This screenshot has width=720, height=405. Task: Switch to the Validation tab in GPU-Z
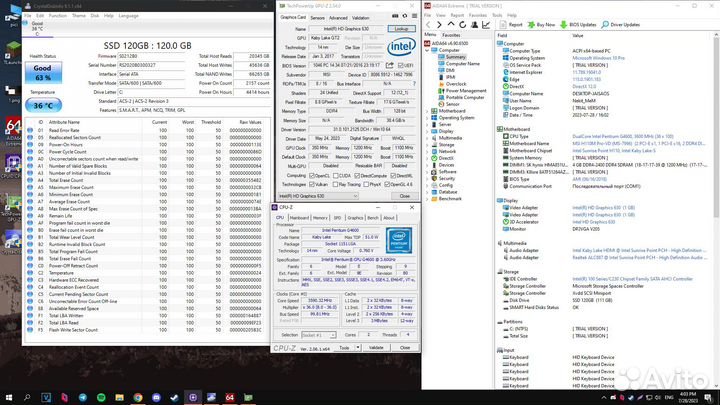360,18
